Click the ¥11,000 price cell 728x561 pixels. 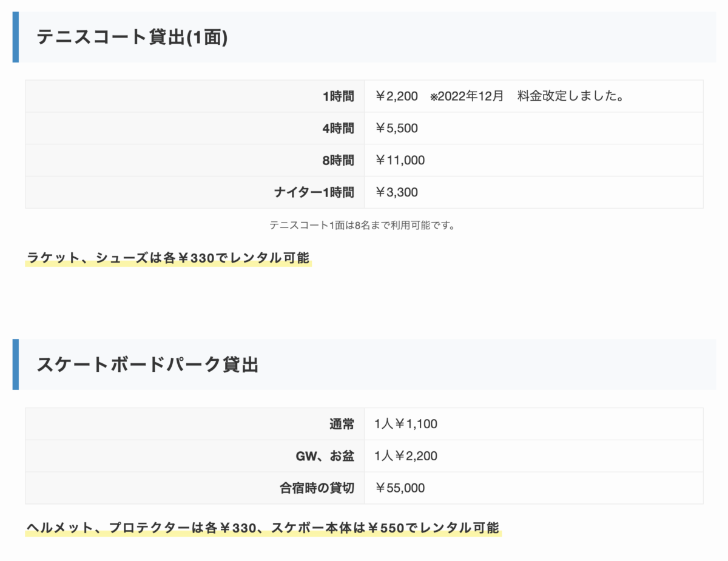tap(400, 160)
